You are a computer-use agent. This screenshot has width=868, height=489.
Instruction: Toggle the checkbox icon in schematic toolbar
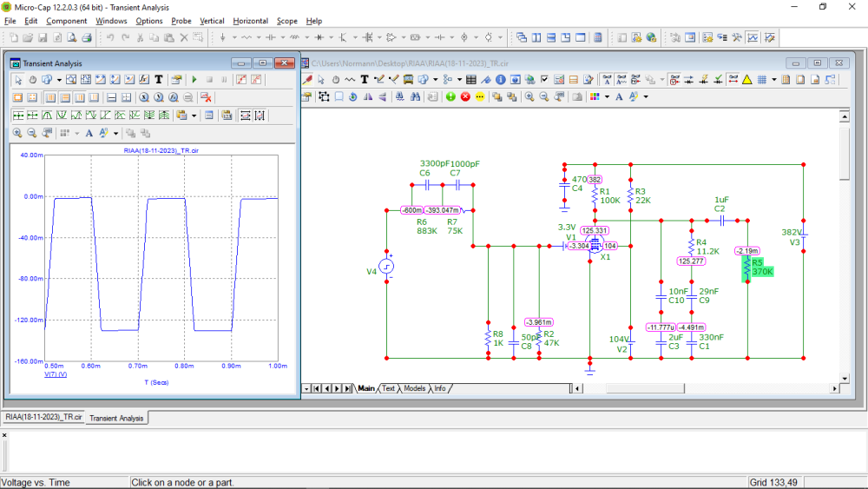[544, 79]
